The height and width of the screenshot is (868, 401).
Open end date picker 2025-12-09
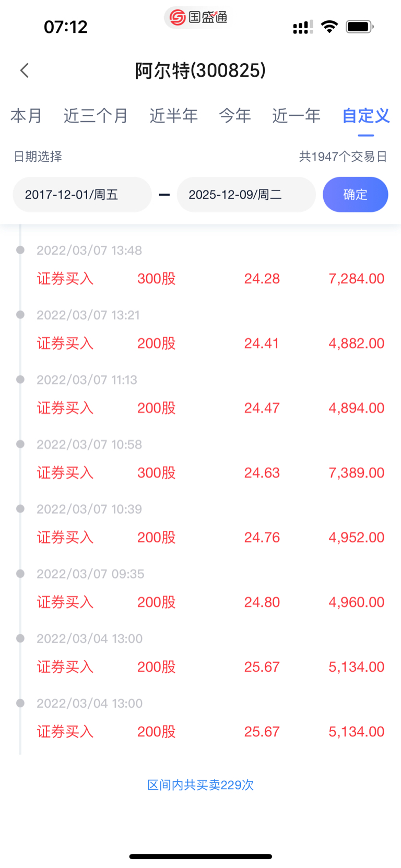[246, 195]
